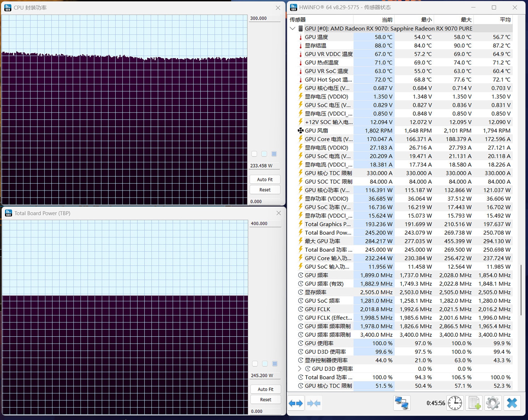
Task: Click the shrink columns arrows icon
Action: (x=314, y=403)
